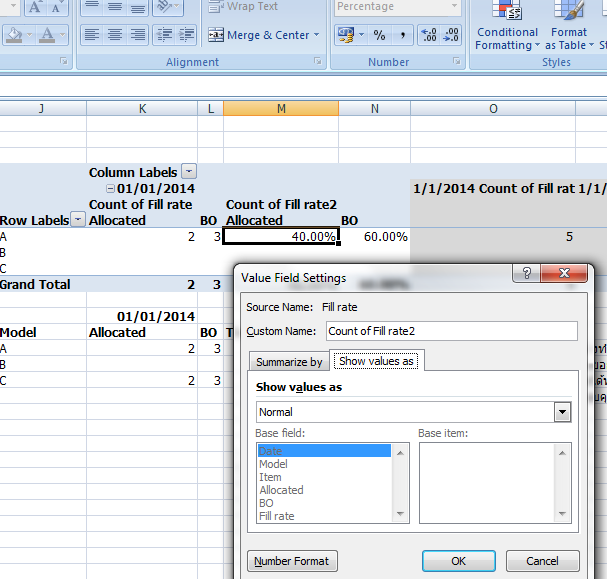Apply Center horizontal text alignment
The width and height of the screenshot is (607, 579).
[x=114, y=35]
